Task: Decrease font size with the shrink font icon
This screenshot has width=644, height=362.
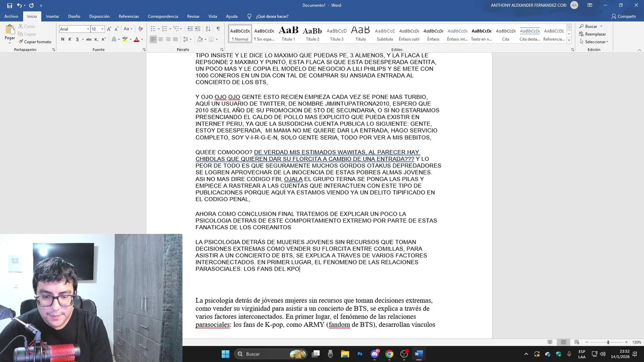Action: click(x=116, y=29)
